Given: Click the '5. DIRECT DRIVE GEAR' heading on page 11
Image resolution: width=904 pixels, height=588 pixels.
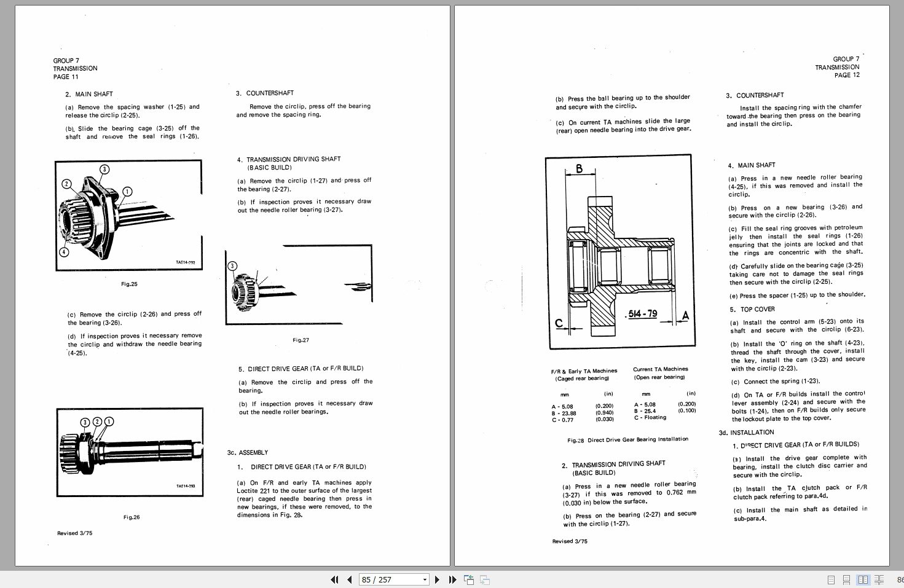Looking at the screenshot, I should 301,369.
